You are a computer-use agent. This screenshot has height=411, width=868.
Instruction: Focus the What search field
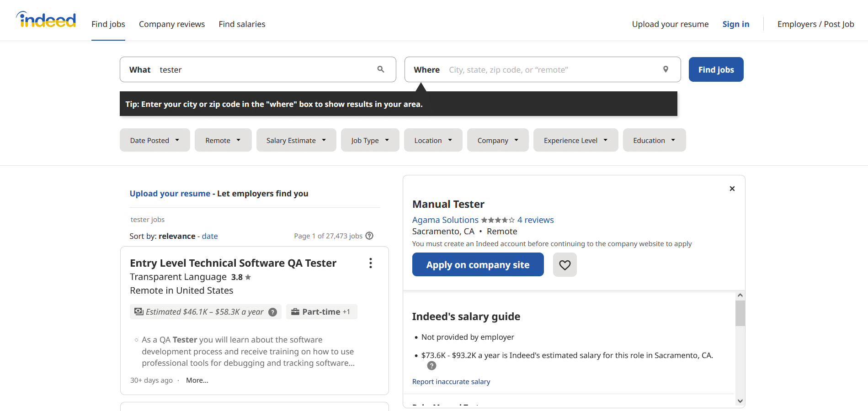(x=258, y=69)
